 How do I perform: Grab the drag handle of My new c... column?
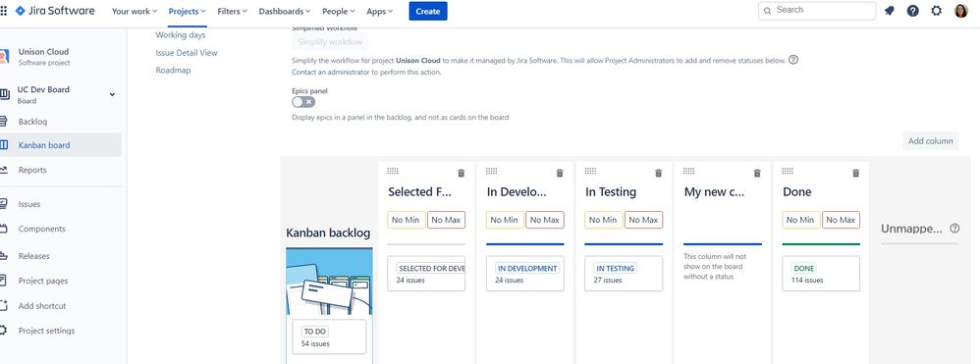click(x=688, y=171)
